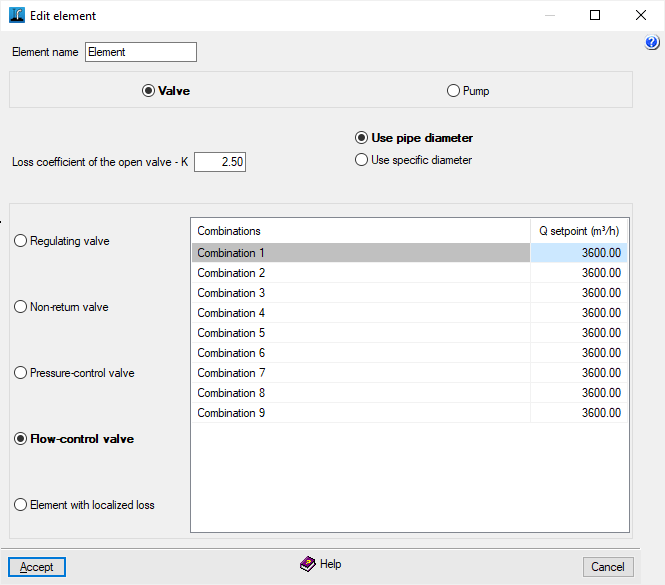Click the Accept button
Viewport: 665px width, 585px height.
click(37, 567)
